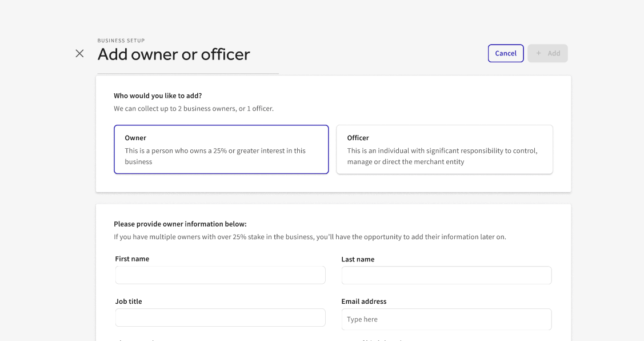Click 'Please provide owner information below' heading
The height and width of the screenshot is (341, 644).
(x=180, y=224)
